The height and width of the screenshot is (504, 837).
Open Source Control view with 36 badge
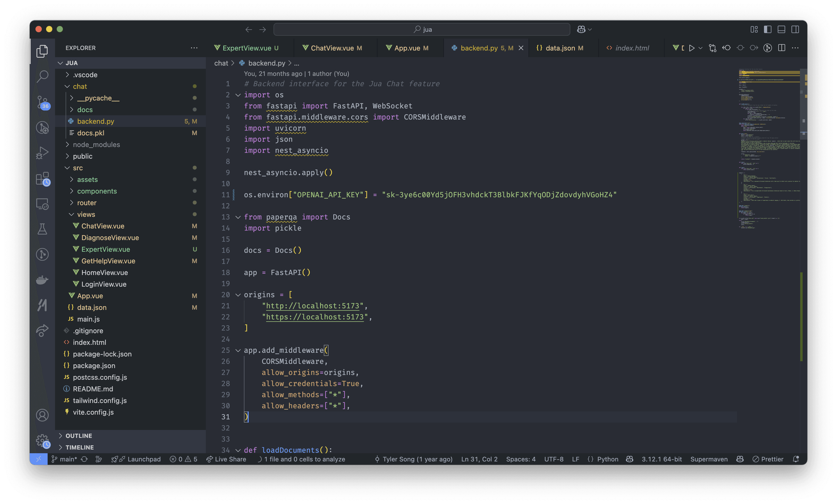click(42, 102)
